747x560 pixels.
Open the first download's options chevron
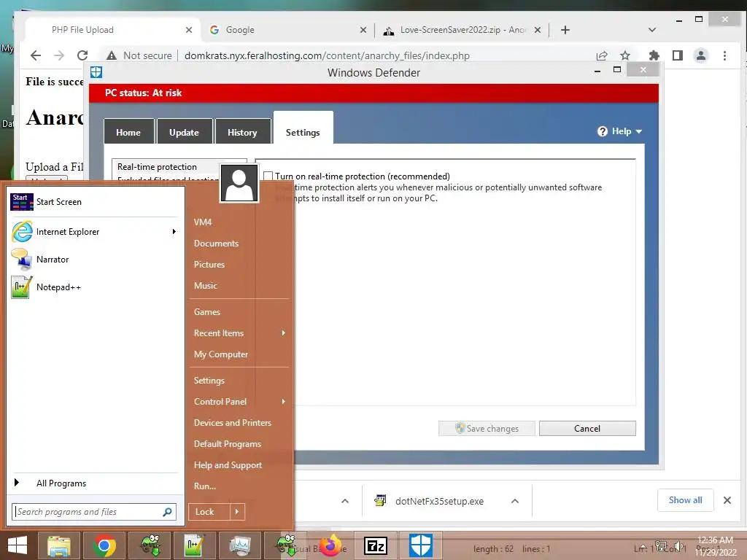(345, 501)
